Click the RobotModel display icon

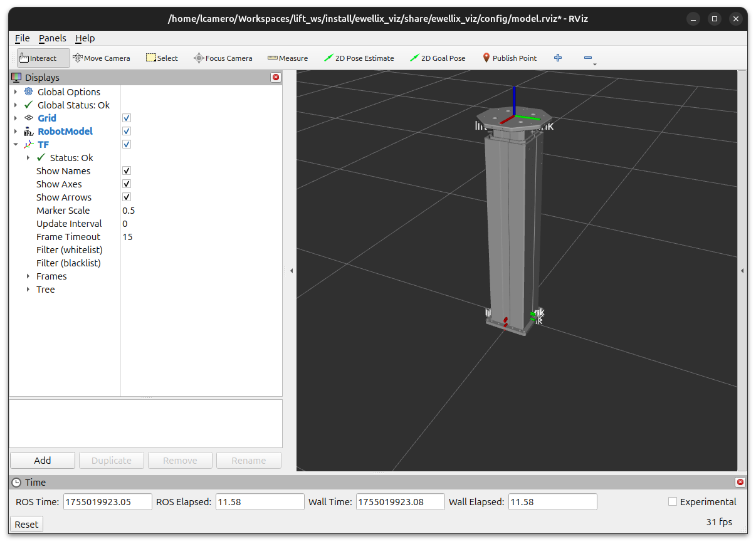[29, 131]
